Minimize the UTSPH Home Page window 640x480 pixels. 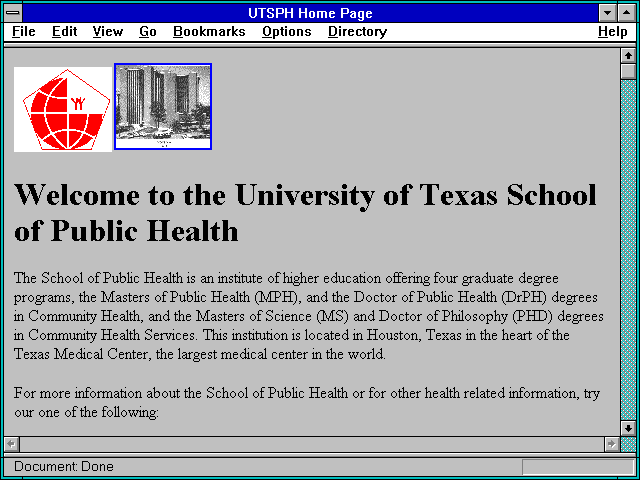pos(607,13)
